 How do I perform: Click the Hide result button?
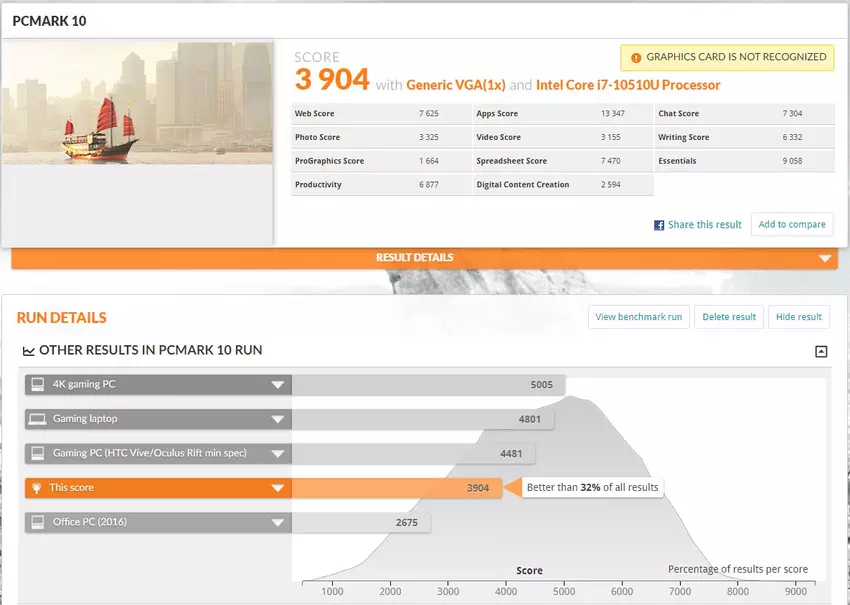(x=798, y=317)
